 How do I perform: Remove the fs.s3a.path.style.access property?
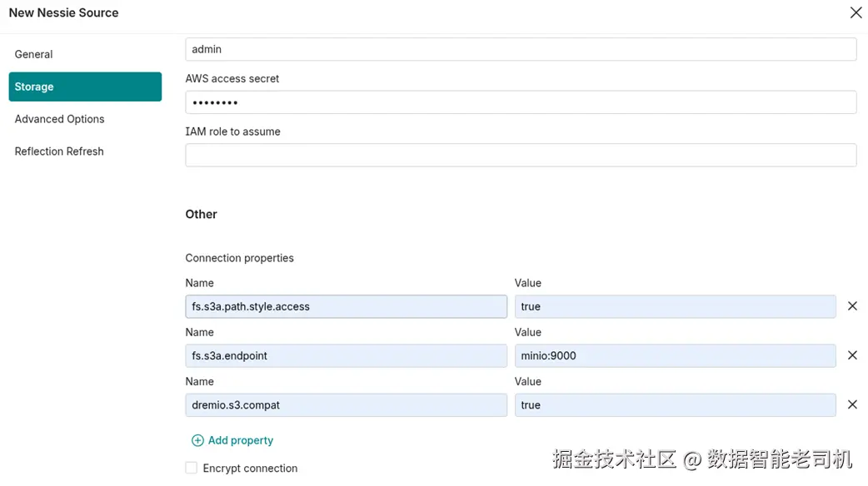tap(852, 306)
